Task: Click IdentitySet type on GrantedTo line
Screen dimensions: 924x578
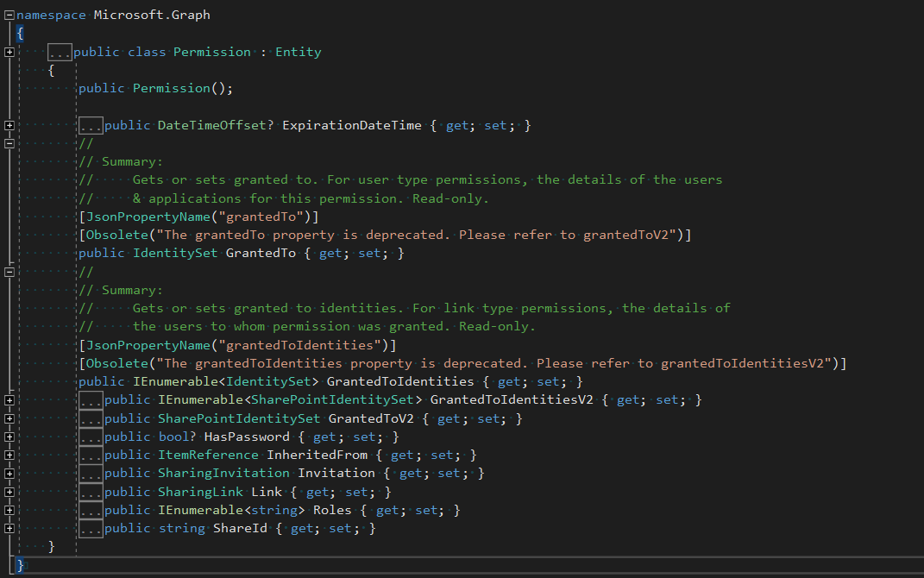Action: click(x=175, y=254)
